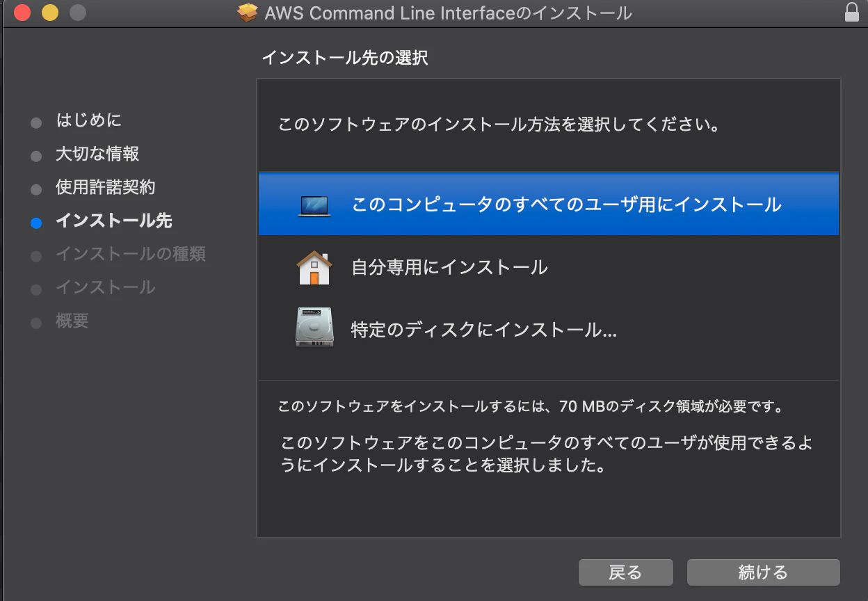Click the インストールの種類 step in sidebar
This screenshot has width=868, height=601.
tap(131, 254)
